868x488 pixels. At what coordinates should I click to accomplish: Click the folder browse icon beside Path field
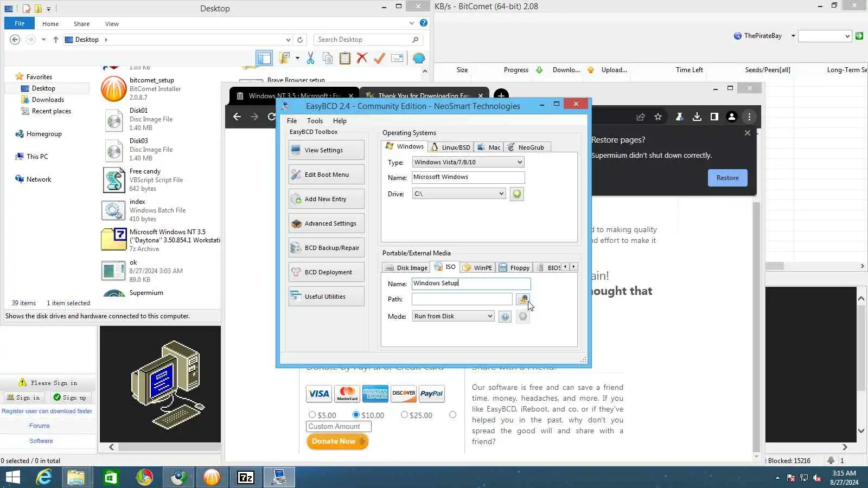pyautogui.click(x=523, y=299)
